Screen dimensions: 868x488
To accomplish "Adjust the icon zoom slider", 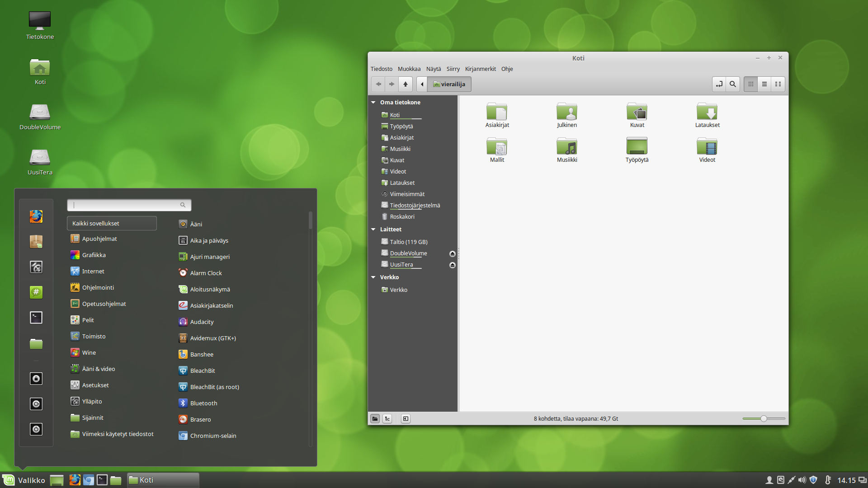I will tap(764, 419).
